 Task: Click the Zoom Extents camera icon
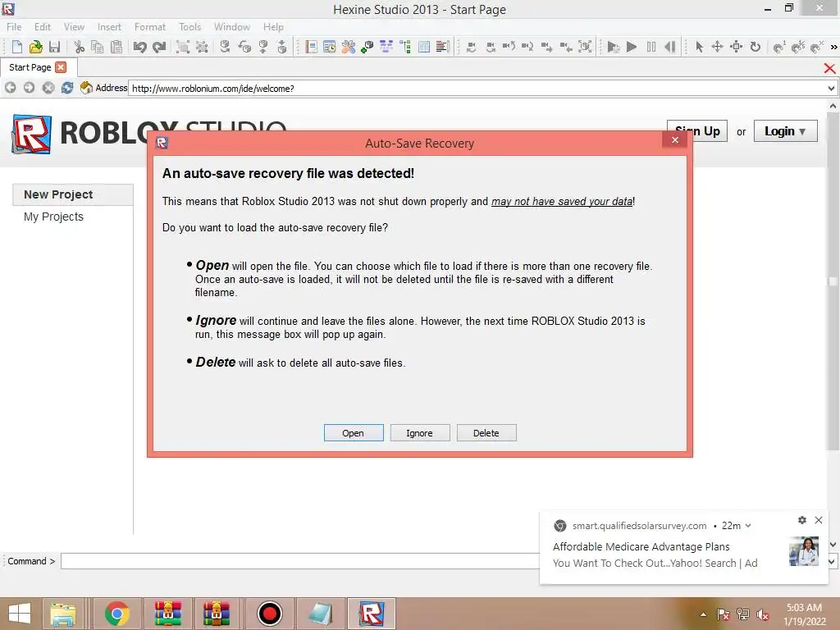click(586, 47)
